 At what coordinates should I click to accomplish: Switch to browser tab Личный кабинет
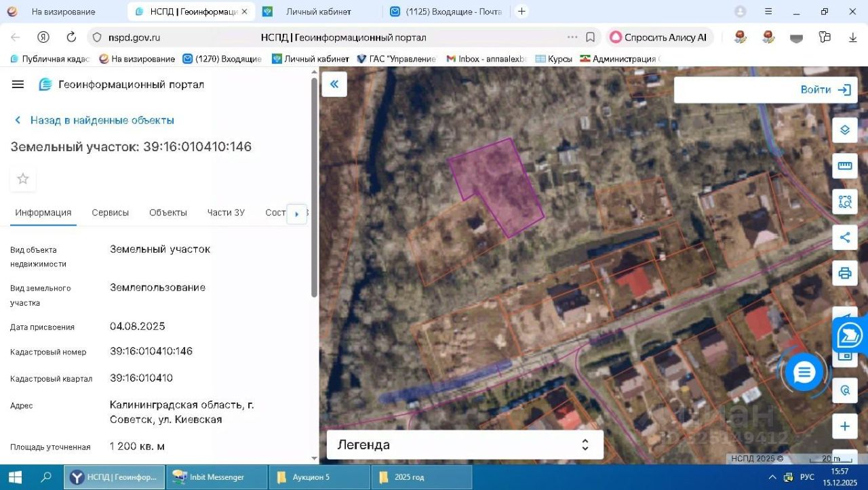click(319, 12)
